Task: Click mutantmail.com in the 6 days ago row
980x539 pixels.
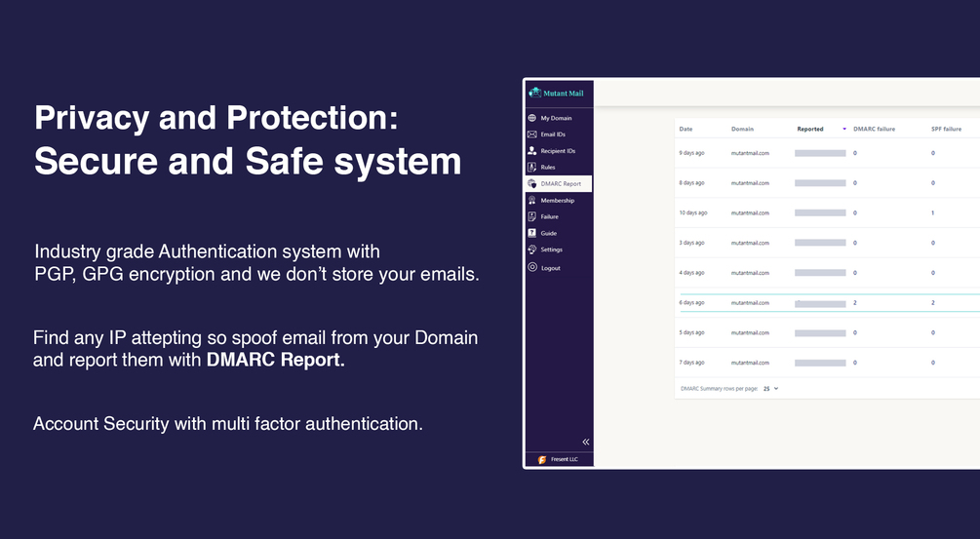Action: click(x=750, y=303)
